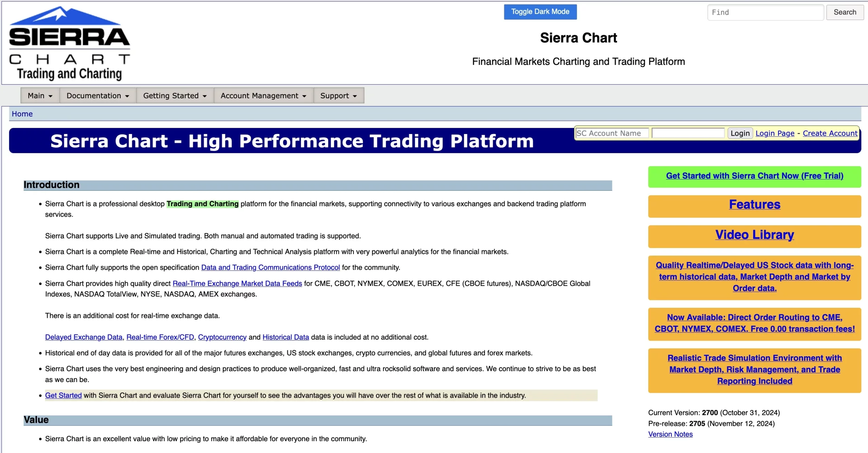Click the Value section heading

coord(36,420)
